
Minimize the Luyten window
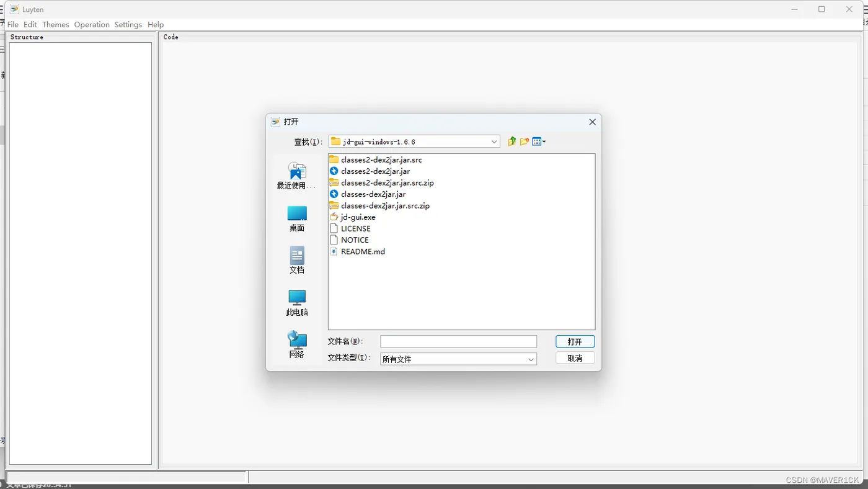pos(794,9)
